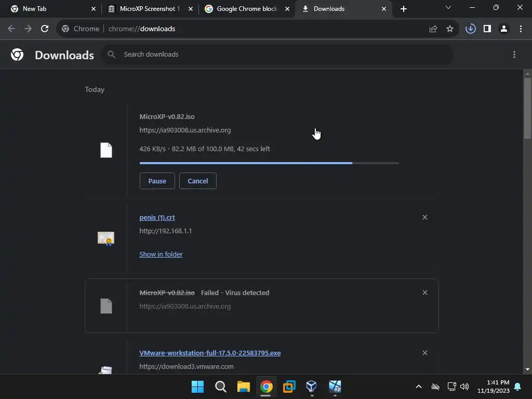
Task: Click the chrome://downloads address bar
Action: coord(258,29)
